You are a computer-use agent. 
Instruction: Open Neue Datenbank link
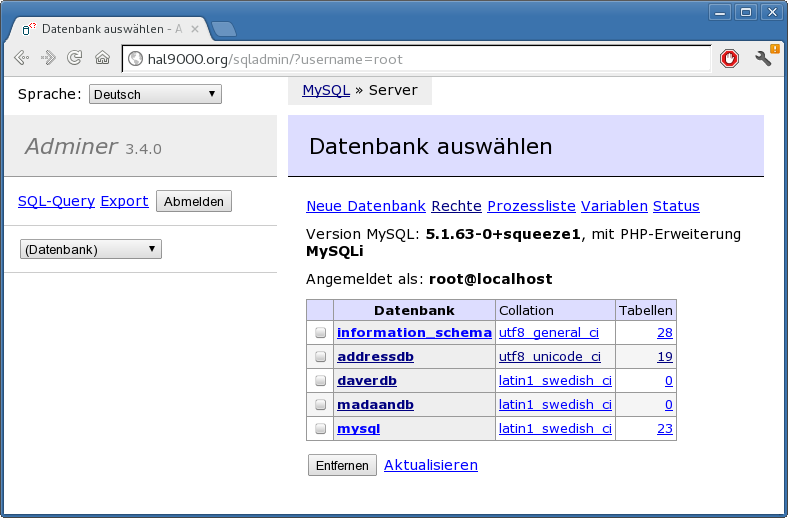(366, 206)
